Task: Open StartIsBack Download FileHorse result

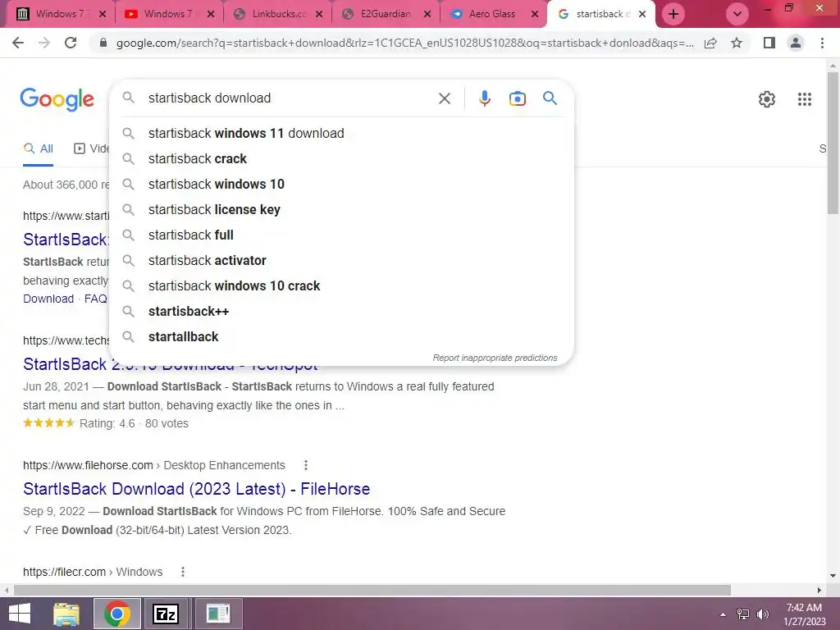Action: [197, 489]
